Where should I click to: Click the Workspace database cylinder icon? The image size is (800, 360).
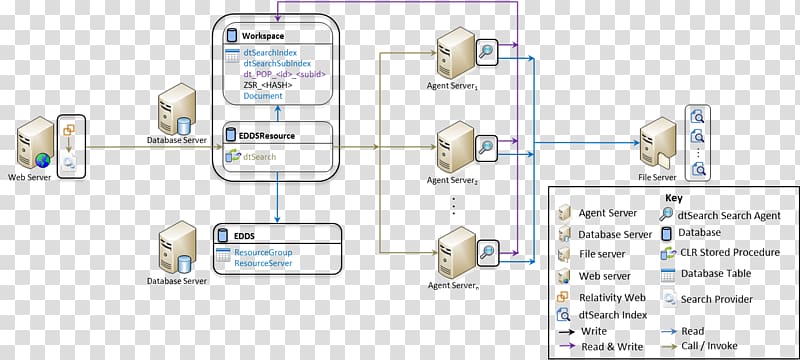[232, 36]
